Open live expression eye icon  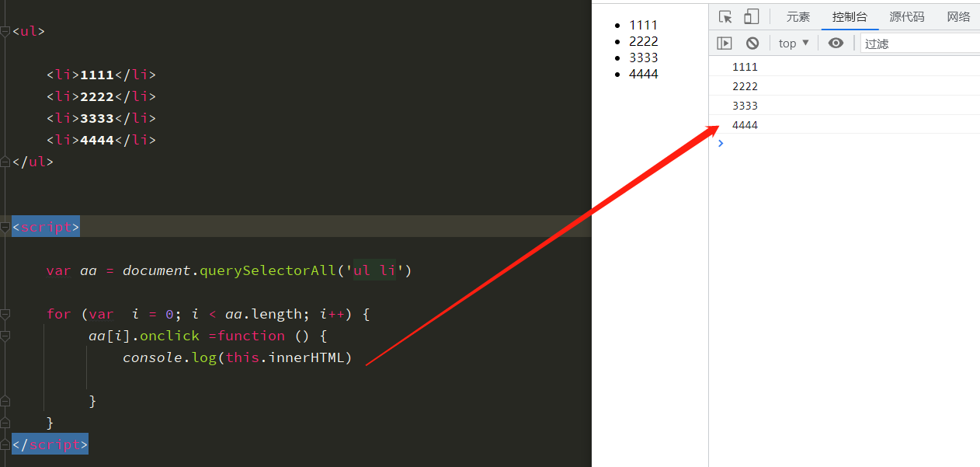836,44
